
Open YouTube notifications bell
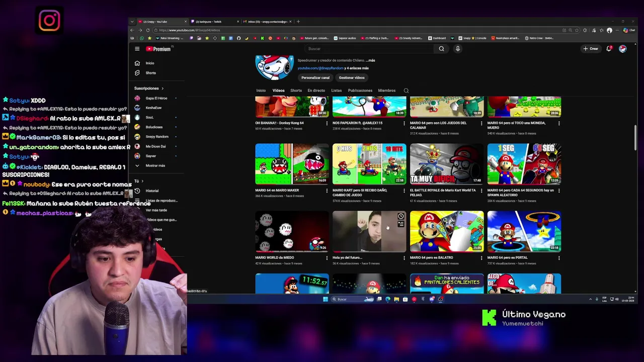[x=609, y=49]
